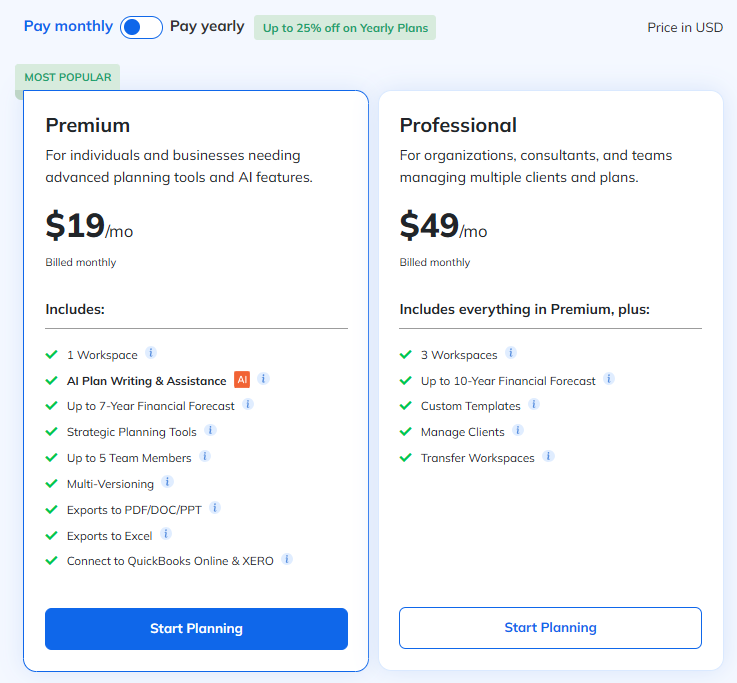
Task: Click info icon next to 1 Workspace
Action: [x=151, y=353]
